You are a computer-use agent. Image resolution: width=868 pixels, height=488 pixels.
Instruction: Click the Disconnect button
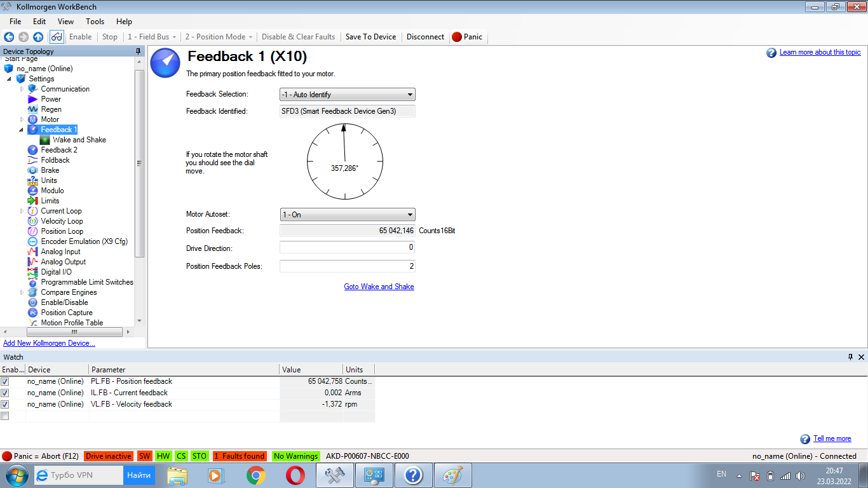point(425,37)
